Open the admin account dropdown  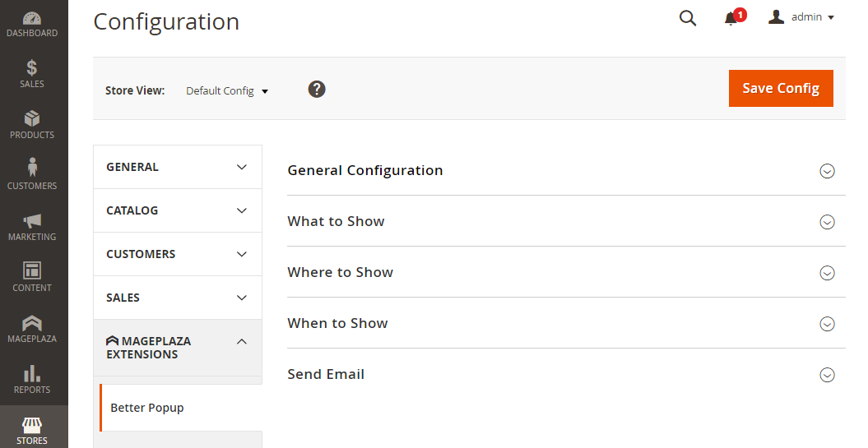[x=801, y=17]
